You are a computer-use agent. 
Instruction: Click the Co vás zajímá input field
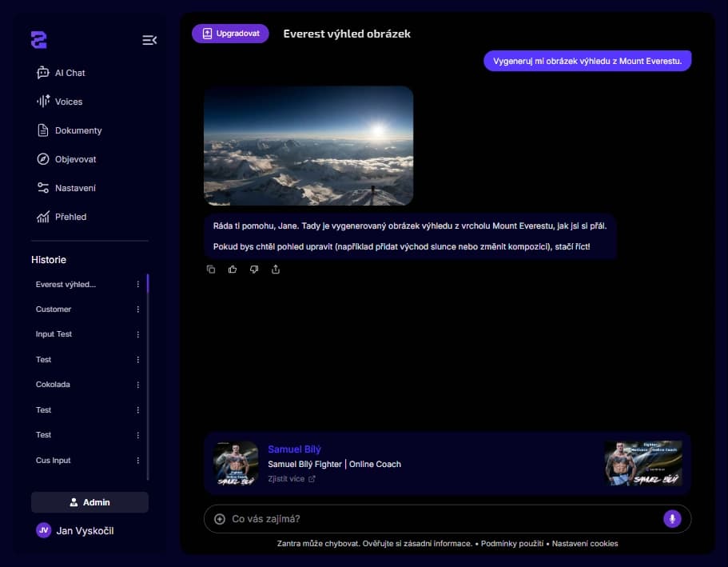(x=360, y=519)
